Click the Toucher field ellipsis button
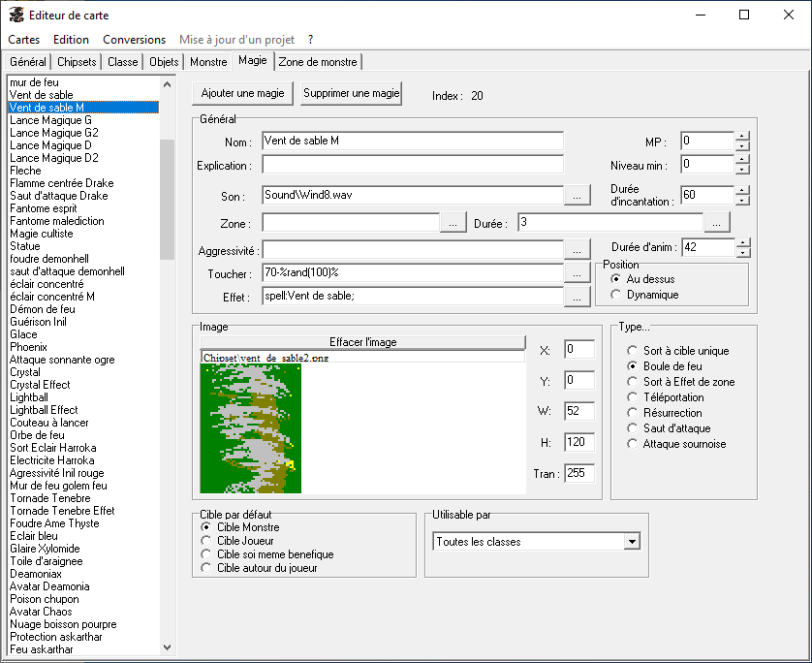Screen dimensions: 812x663 pos(577,273)
